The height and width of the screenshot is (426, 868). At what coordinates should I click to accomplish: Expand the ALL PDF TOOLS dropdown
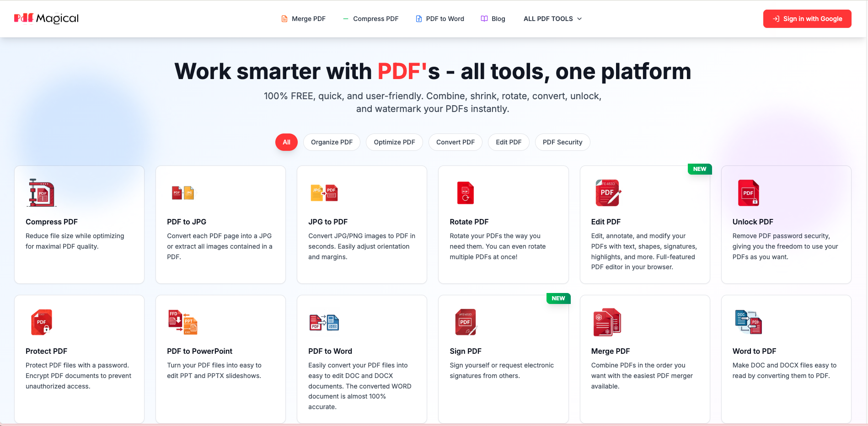(x=552, y=19)
